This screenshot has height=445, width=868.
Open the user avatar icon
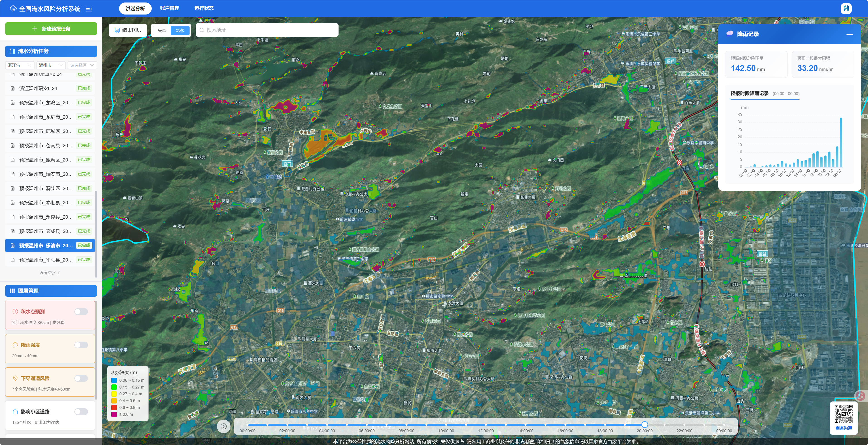[x=846, y=8]
